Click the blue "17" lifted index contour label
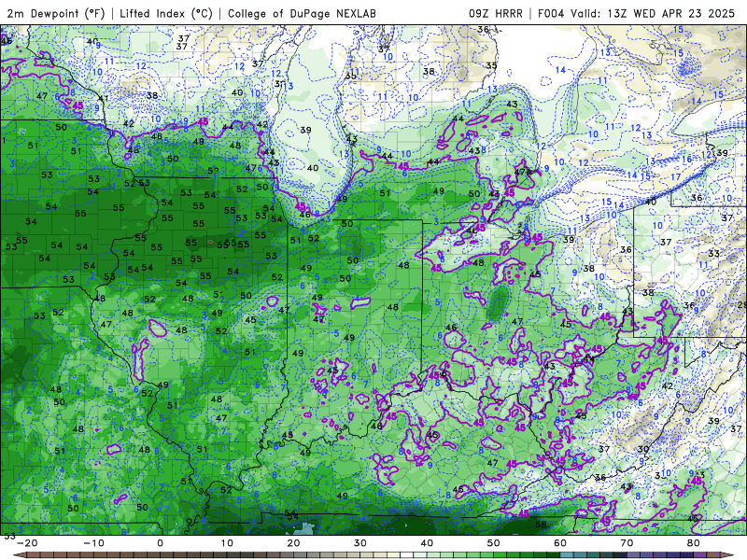 click(x=675, y=177)
